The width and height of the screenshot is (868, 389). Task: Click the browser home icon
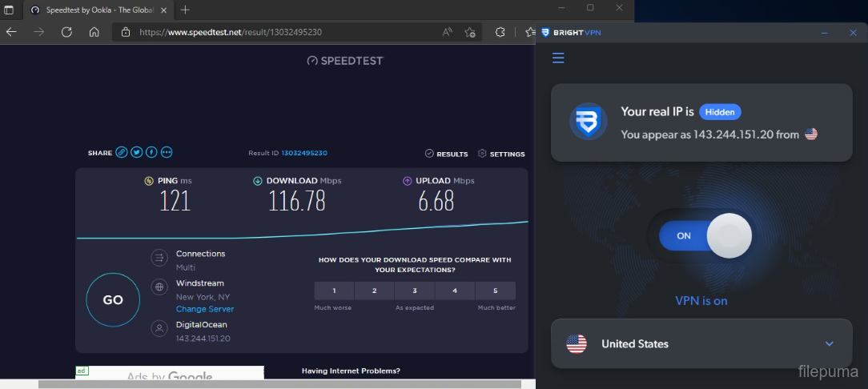(x=94, y=32)
